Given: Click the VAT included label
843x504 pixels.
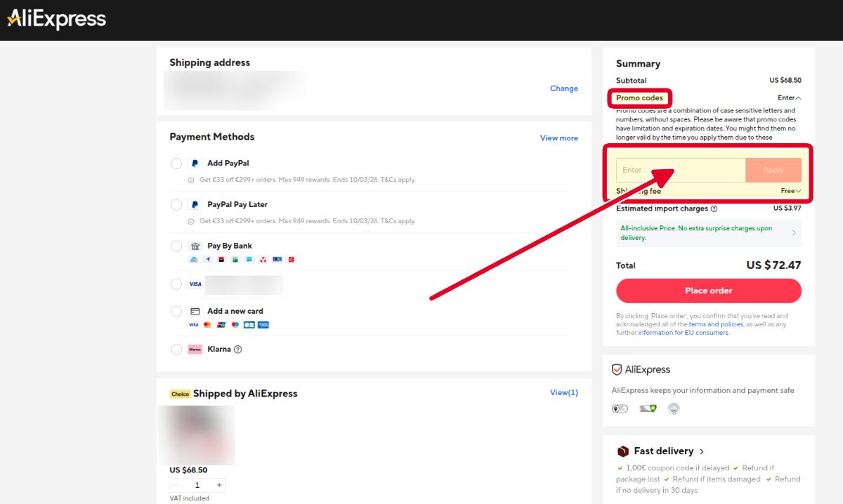Looking at the screenshot, I should pos(189,498).
